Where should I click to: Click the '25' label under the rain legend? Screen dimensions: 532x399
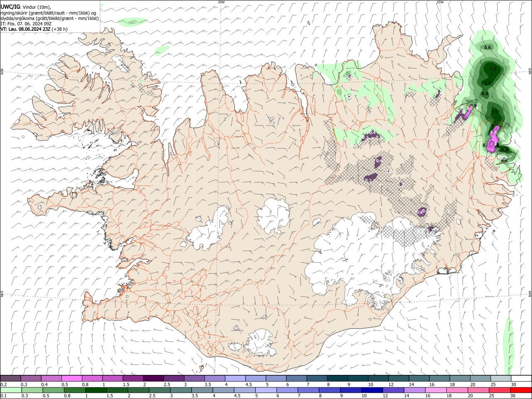coord(491,396)
